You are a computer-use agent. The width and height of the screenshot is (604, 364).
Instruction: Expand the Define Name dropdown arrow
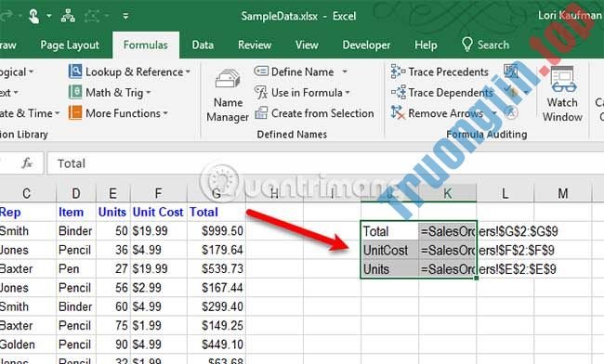click(345, 71)
